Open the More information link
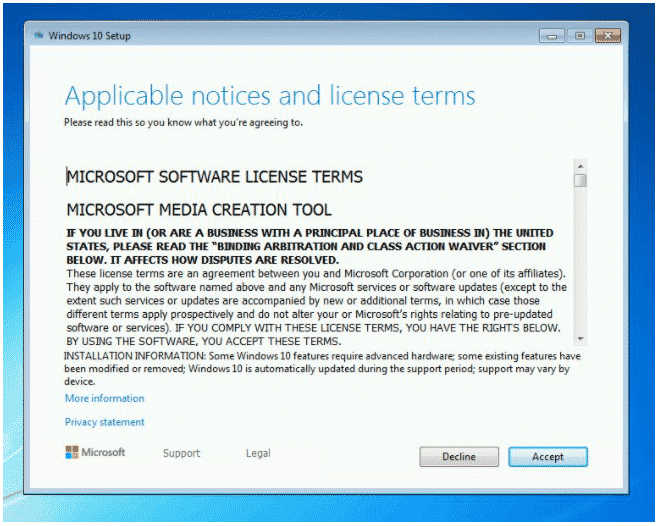 coord(104,398)
